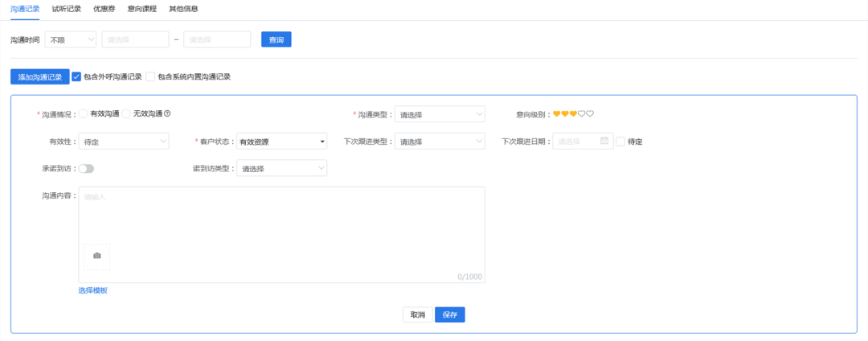The height and width of the screenshot is (341, 868).
Task: Uncheck the 包含外呼沟通记录 checkbox
Action: 76,77
